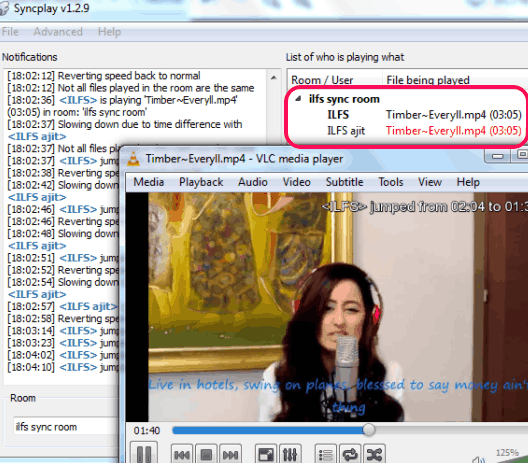Toggle VLC loop mode button
Image resolution: width=528 pixels, height=463 pixels.
(x=350, y=455)
